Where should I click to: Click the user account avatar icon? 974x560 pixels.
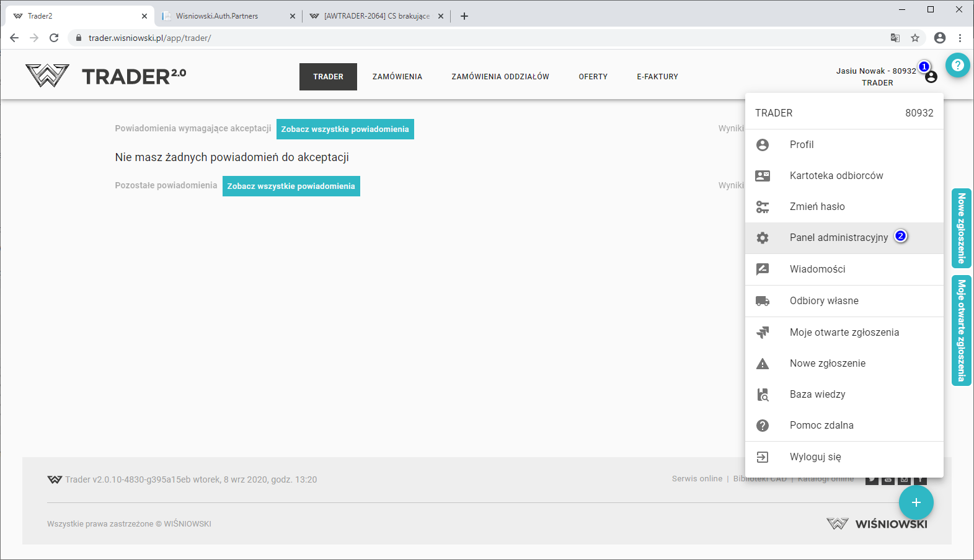[x=931, y=77]
